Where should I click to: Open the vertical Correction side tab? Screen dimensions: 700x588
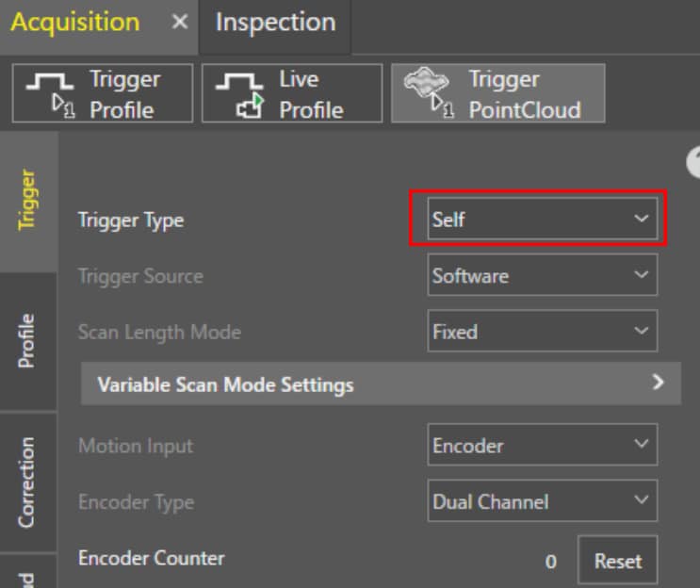28,482
